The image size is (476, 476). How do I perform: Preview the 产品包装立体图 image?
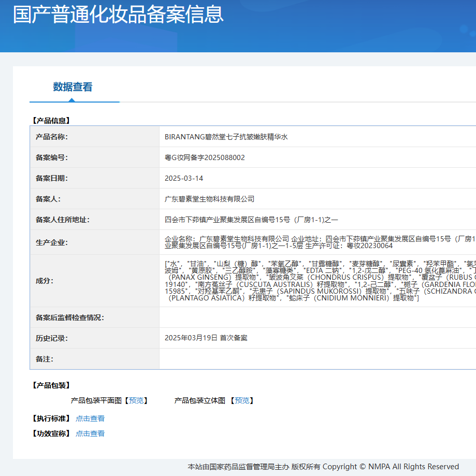click(x=241, y=400)
